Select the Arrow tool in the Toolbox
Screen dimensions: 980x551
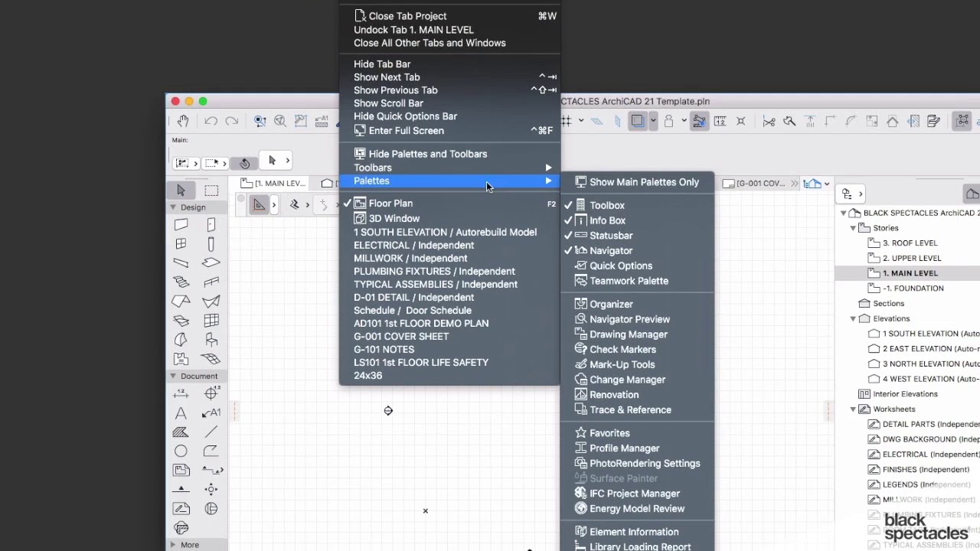tap(181, 190)
